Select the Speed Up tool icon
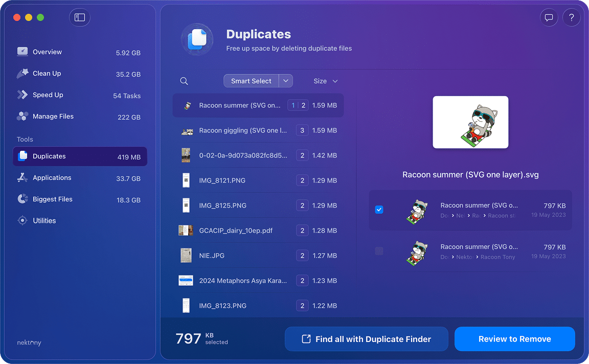 (22, 95)
